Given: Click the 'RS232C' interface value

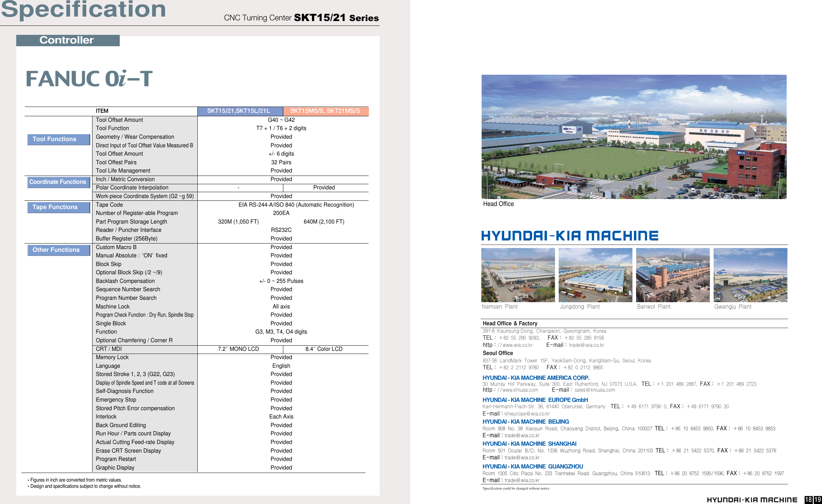Looking at the screenshot, I should (281, 230).
